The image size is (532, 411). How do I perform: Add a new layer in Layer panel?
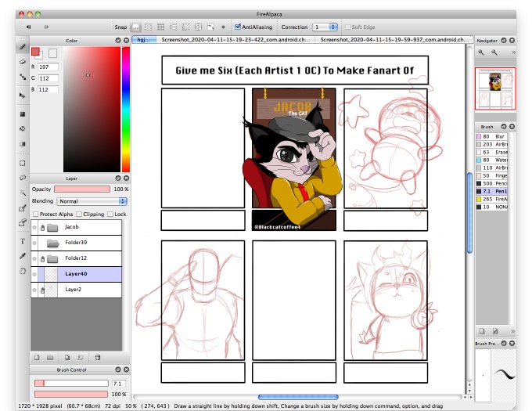tap(37, 358)
